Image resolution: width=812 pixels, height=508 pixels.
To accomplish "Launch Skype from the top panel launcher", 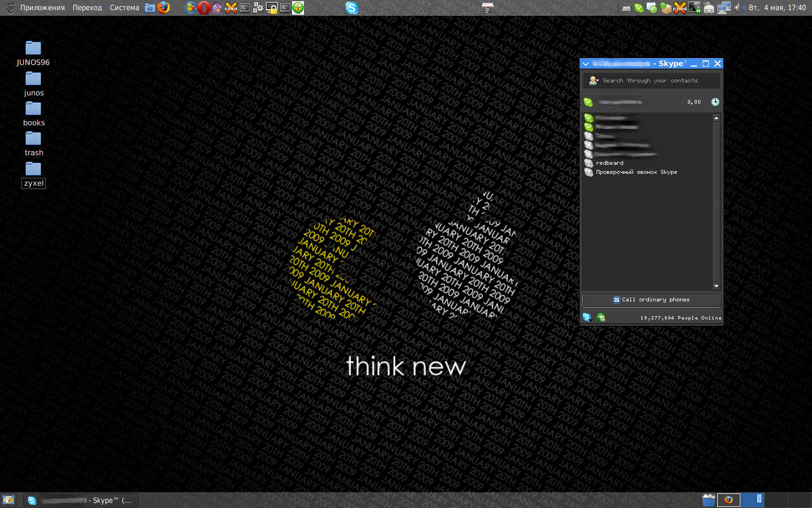I will (352, 7).
